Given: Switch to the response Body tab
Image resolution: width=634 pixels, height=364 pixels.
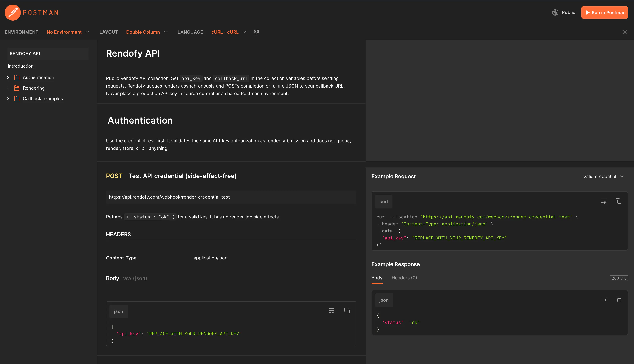Looking at the screenshot, I should click(x=377, y=278).
